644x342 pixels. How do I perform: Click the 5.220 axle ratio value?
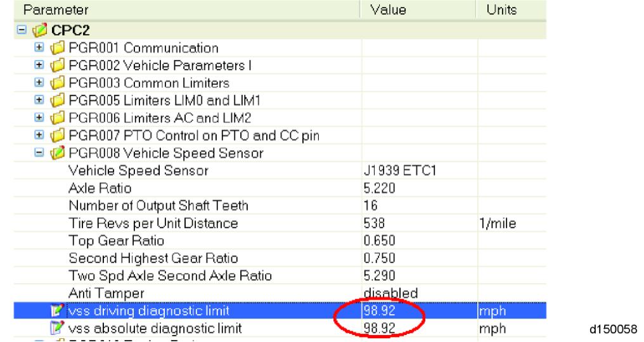tap(379, 188)
